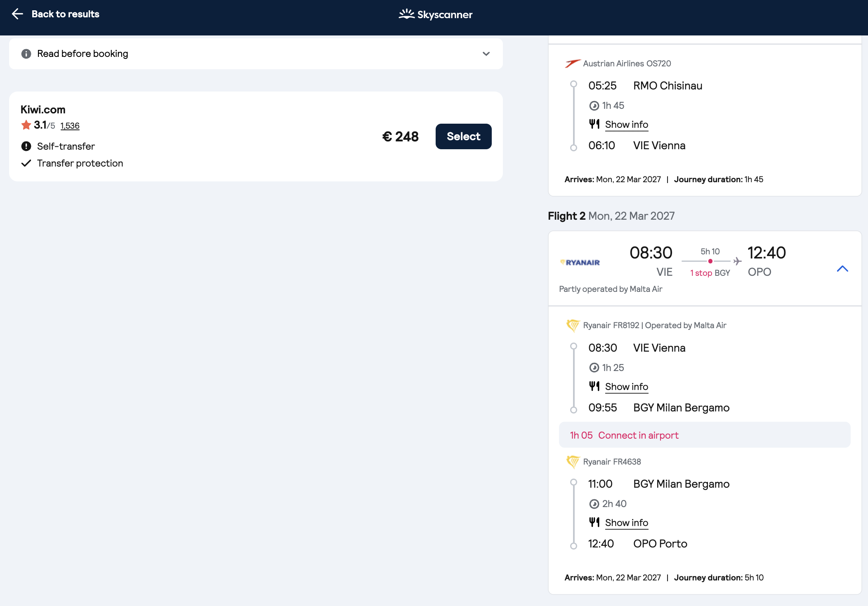Click the 5h 10 duration above the route line

pos(710,251)
